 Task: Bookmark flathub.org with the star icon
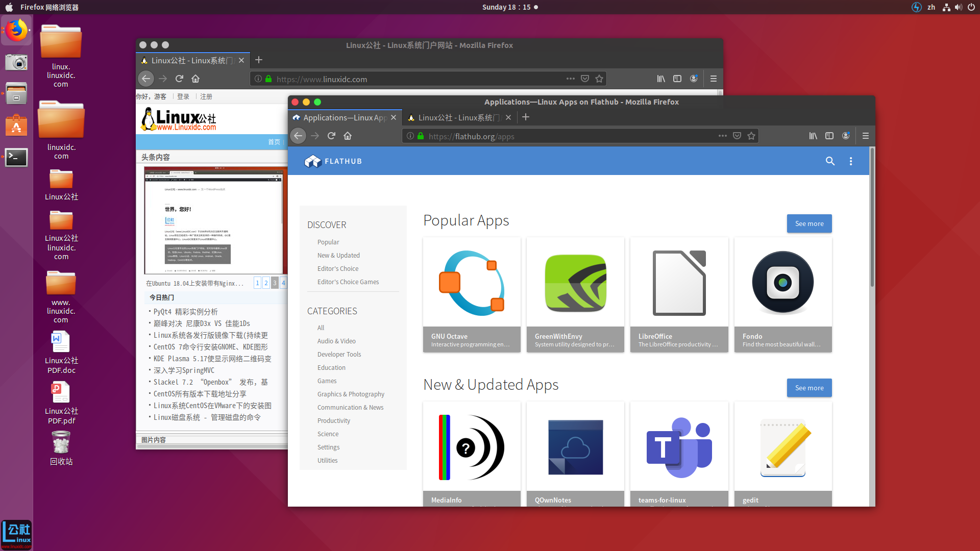pyautogui.click(x=751, y=136)
